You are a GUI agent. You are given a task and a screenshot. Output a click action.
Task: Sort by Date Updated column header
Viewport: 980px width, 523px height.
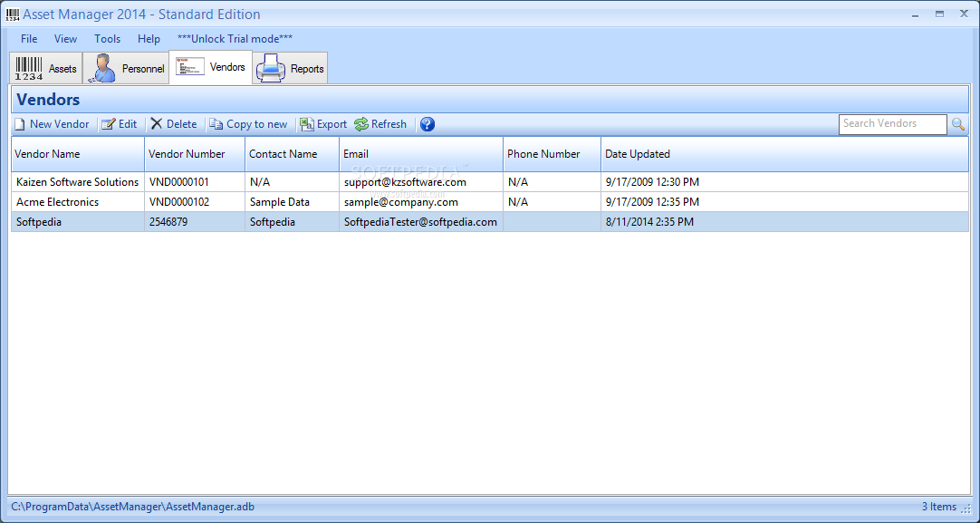(784, 154)
